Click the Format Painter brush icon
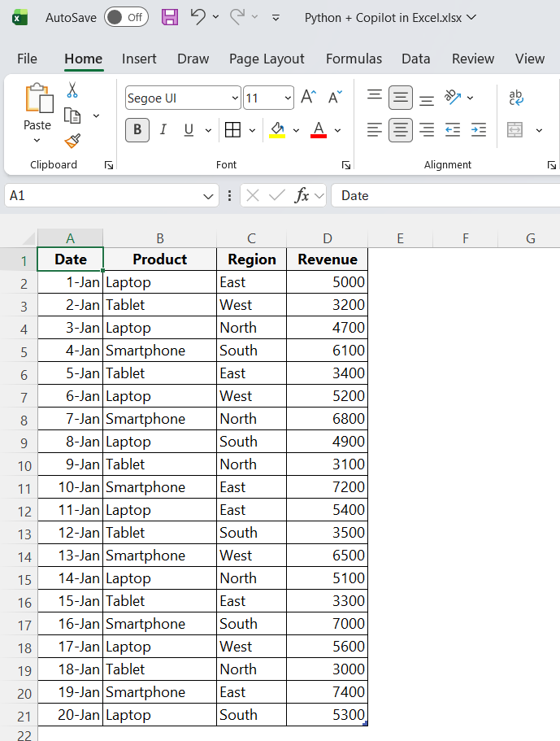 72,141
